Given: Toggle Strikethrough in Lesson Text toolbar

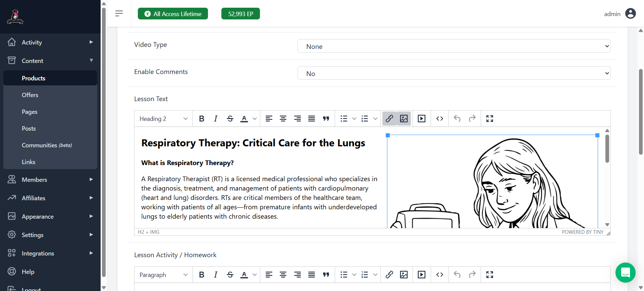Looking at the screenshot, I should coord(230,119).
